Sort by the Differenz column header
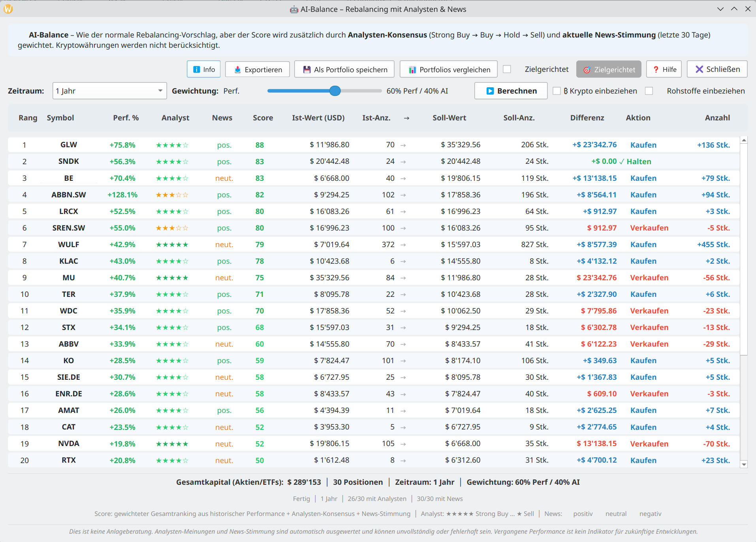This screenshot has height=542, width=756. click(x=587, y=118)
